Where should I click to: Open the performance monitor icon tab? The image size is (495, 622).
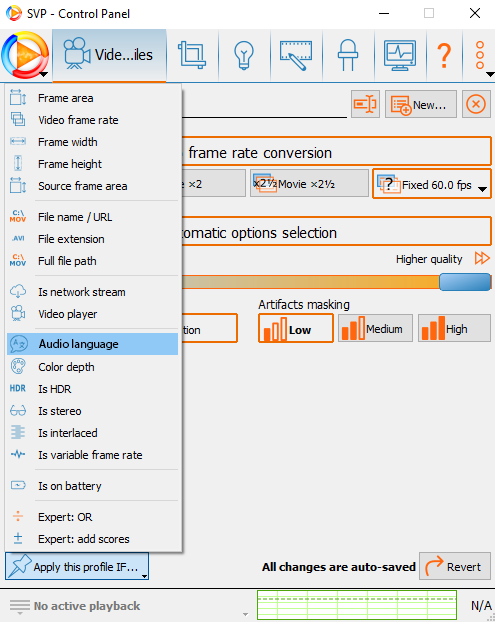click(400, 55)
